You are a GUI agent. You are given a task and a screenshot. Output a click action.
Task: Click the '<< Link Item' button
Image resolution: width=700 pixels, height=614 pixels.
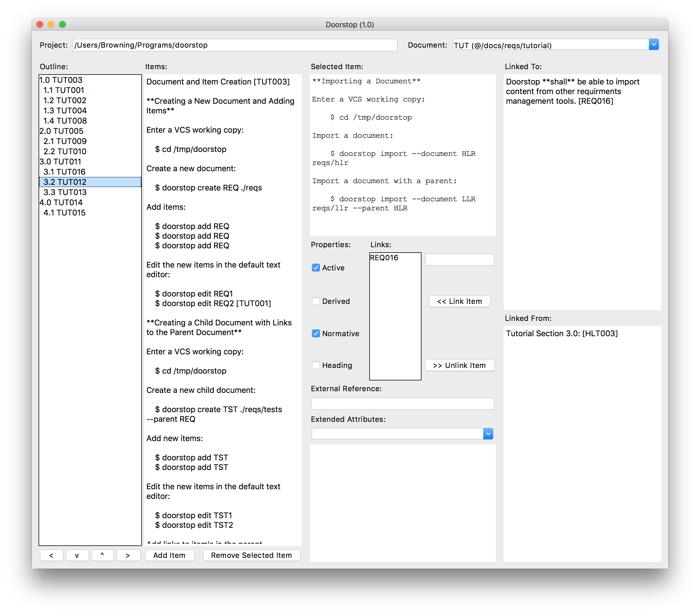[x=459, y=301]
